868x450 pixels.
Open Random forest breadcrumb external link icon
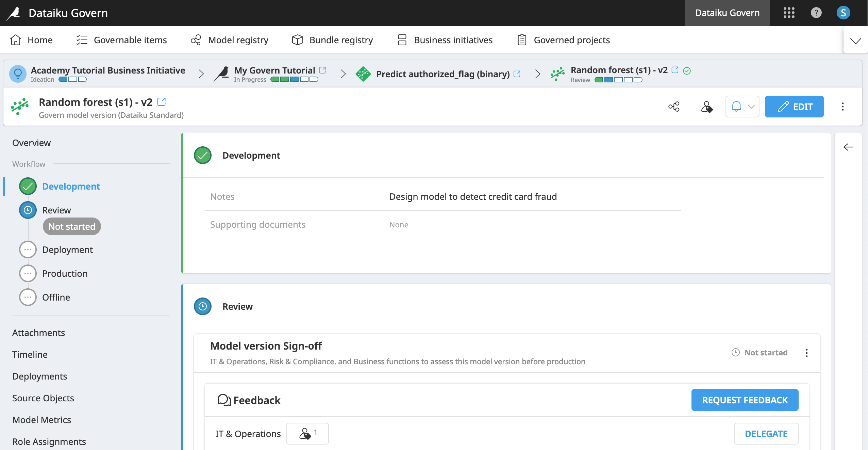pos(675,70)
